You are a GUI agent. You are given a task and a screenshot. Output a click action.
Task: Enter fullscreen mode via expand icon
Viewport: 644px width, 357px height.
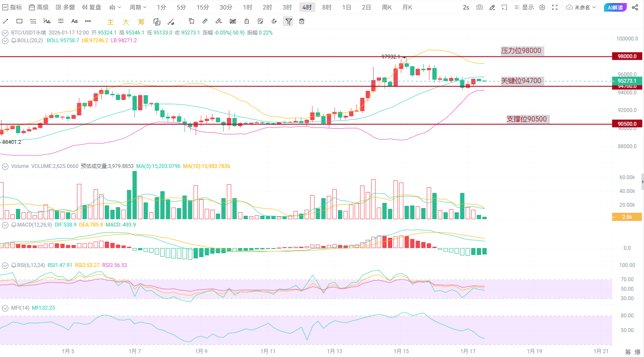pyautogui.click(x=555, y=7)
